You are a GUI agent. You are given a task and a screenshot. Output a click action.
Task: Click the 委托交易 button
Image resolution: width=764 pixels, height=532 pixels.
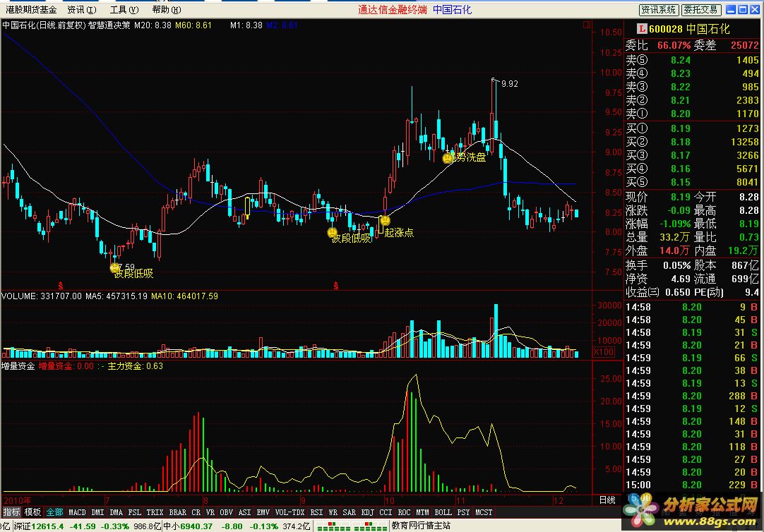(x=700, y=10)
